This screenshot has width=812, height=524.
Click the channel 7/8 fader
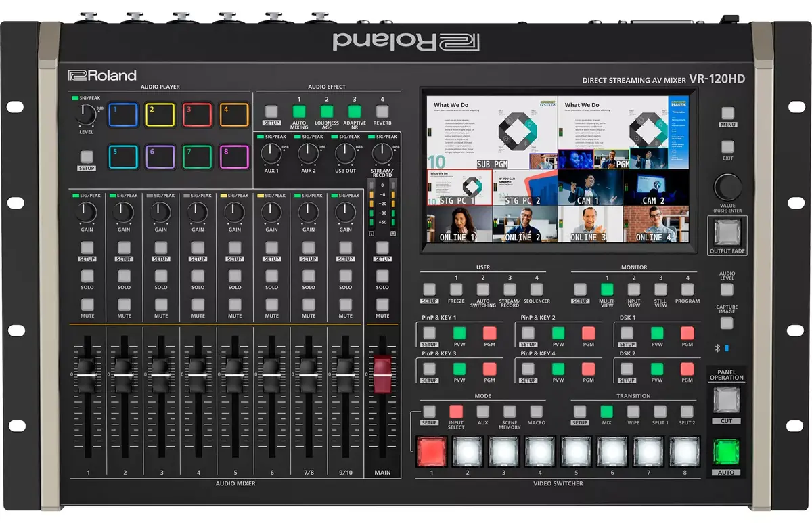coord(309,374)
